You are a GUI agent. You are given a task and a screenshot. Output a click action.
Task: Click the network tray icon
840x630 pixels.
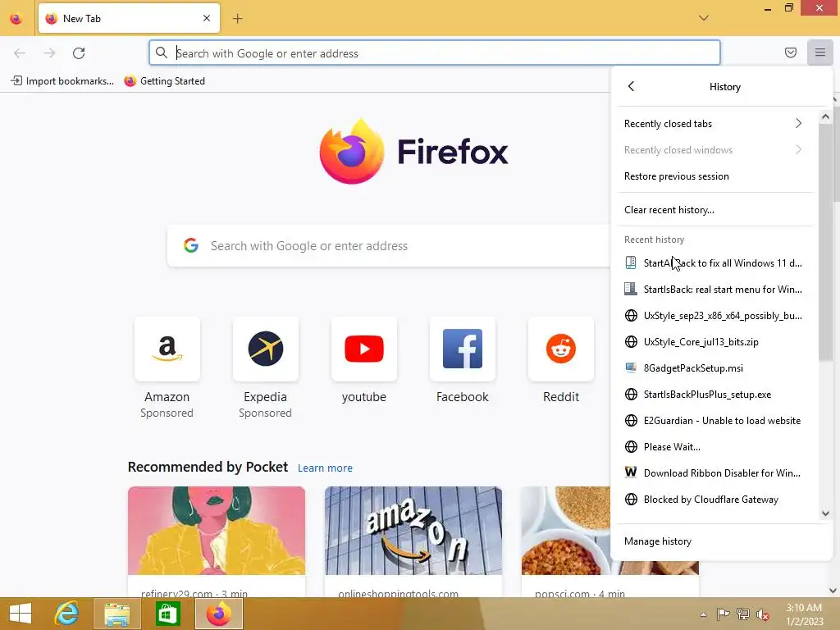[x=743, y=614]
